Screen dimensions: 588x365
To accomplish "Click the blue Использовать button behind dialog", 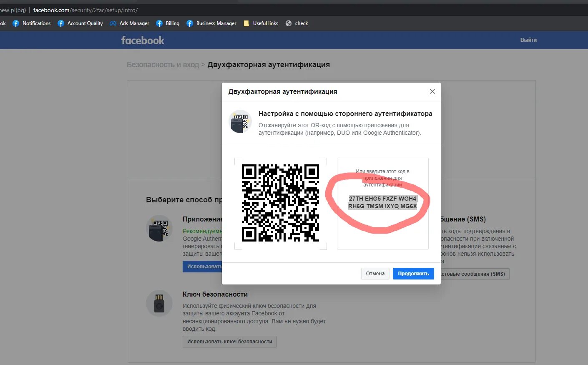I will [x=203, y=267].
